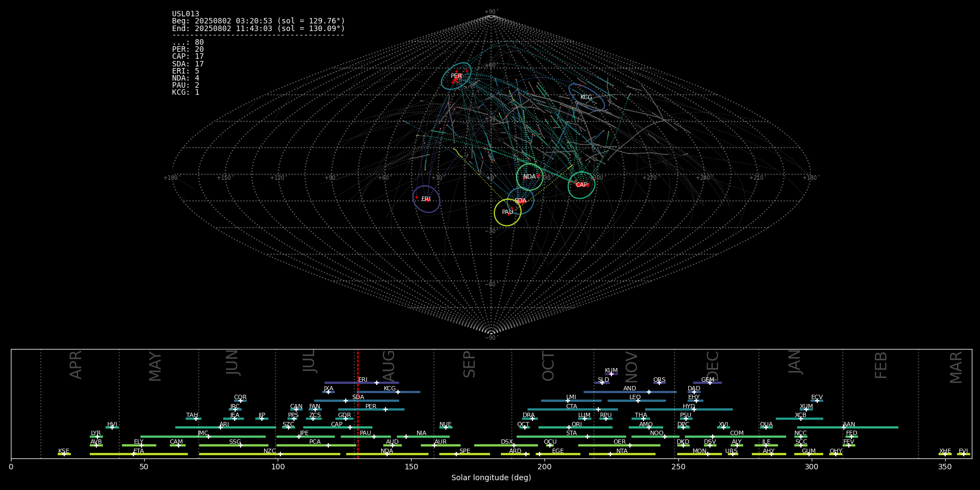Click the ECV shower bar in the timeline
The image size is (980, 490).
click(x=817, y=401)
